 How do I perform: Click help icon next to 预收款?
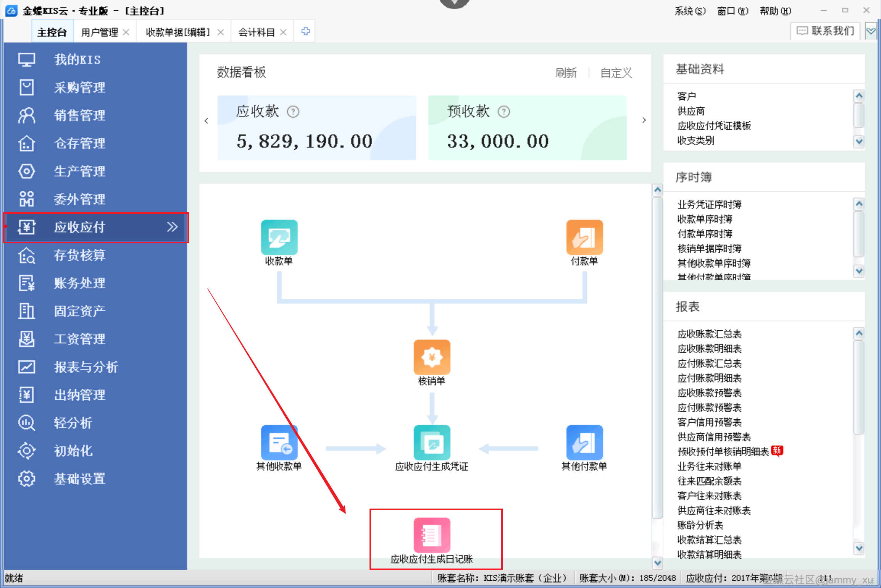[504, 112]
